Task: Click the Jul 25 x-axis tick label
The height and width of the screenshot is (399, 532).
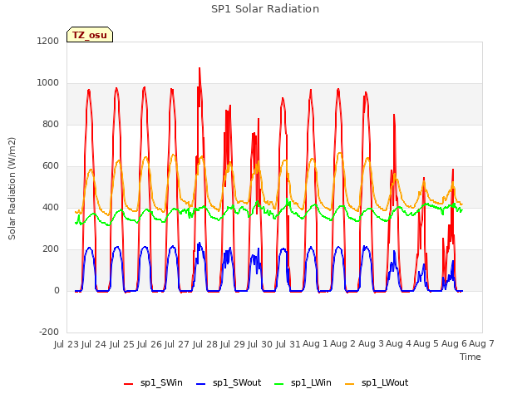Action: pyautogui.click(x=121, y=344)
